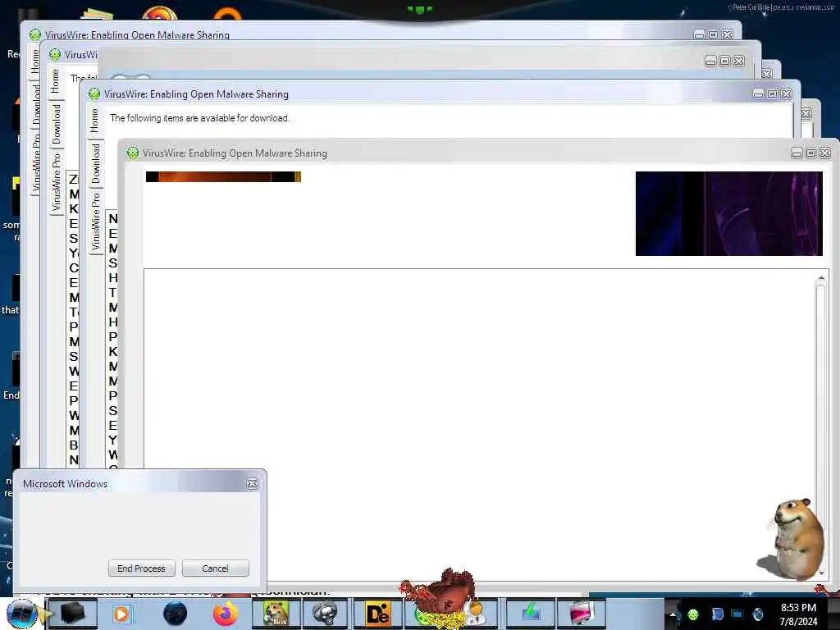Viewport: 840px width, 630px height.
Task: Click the second VirusWire window title icon
Action: coord(55,55)
